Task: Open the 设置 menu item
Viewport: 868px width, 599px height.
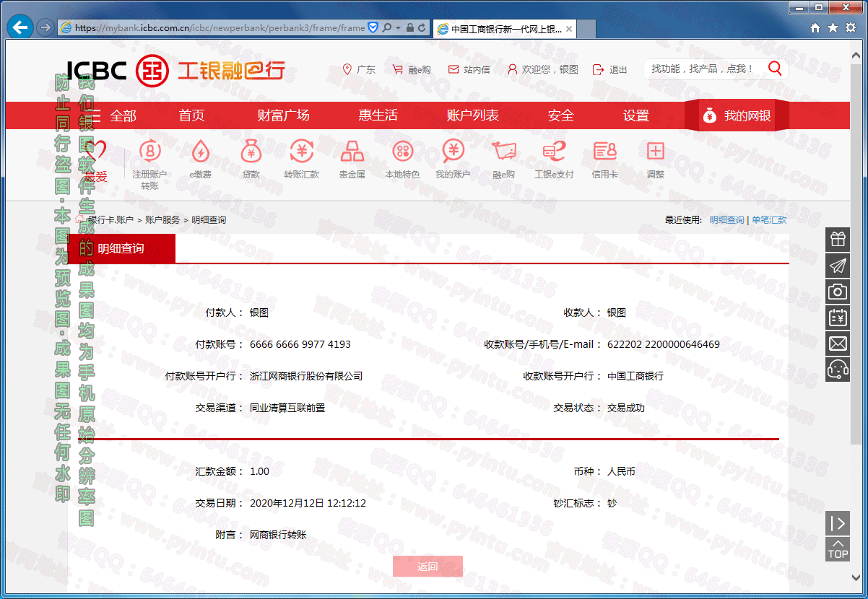Action: click(636, 115)
